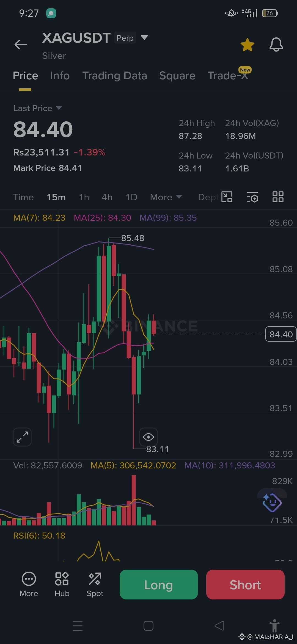Tap the picture-in-picture chart icon
297x644 pixels.
pyautogui.click(x=227, y=197)
